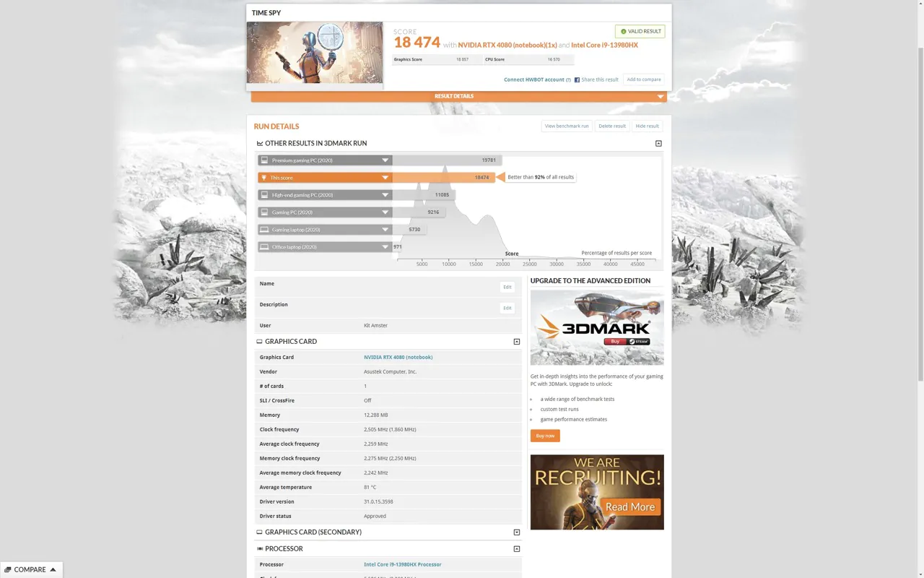This screenshot has width=924, height=578.
Task: Open the Connect HWBOT account link
Action: [x=534, y=79]
